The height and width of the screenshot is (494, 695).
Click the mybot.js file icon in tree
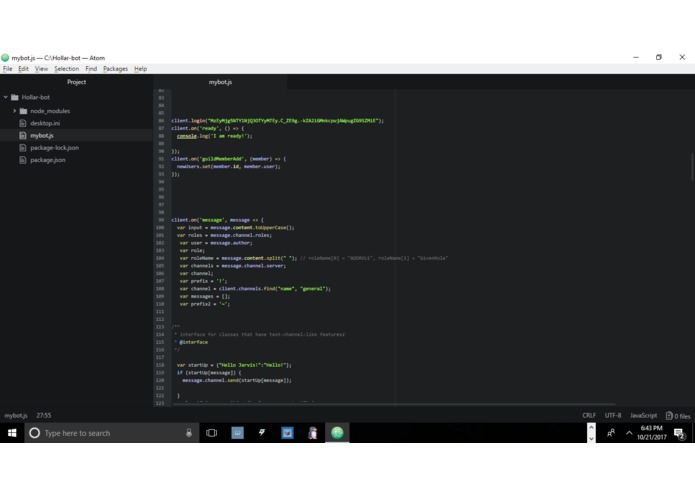23,136
